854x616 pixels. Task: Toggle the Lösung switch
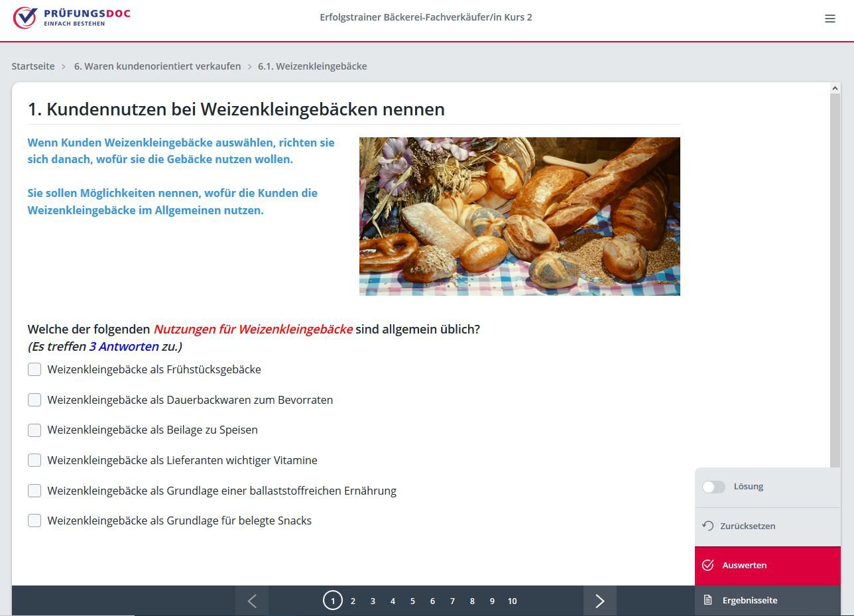tap(713, 487)
